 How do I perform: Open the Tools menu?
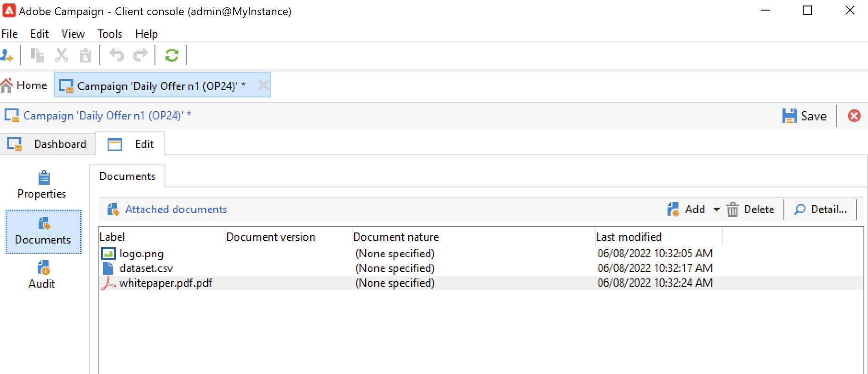coord(110,34)
